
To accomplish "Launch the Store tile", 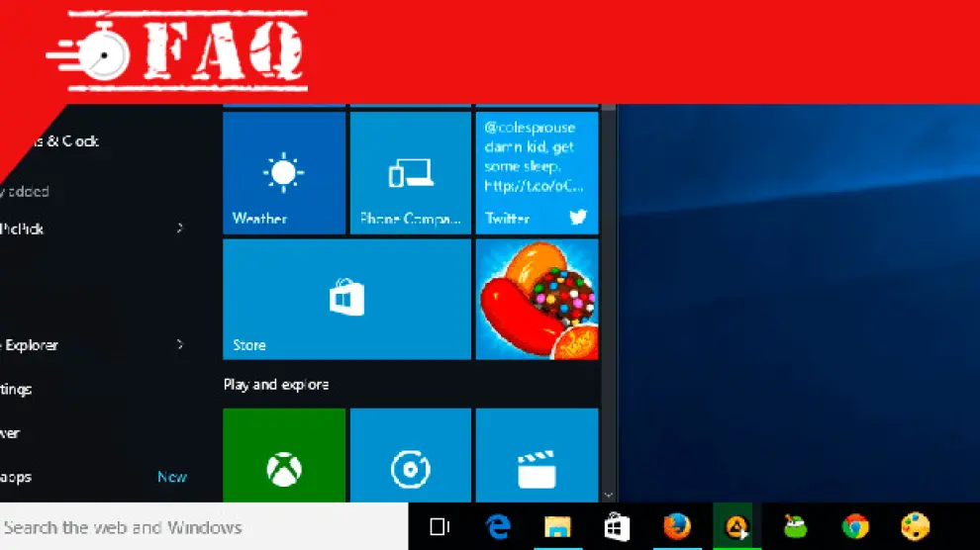I will [x=346, y=299].
